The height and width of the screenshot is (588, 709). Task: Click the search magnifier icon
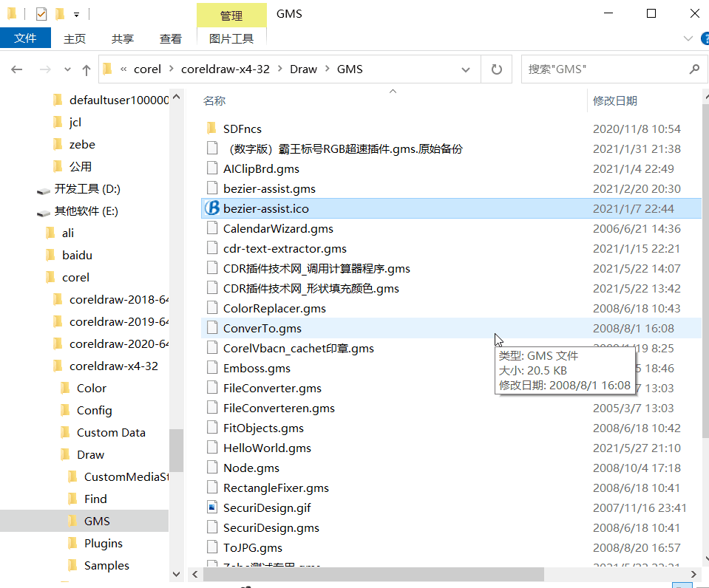pyautogui.click(x=693, y=69)
